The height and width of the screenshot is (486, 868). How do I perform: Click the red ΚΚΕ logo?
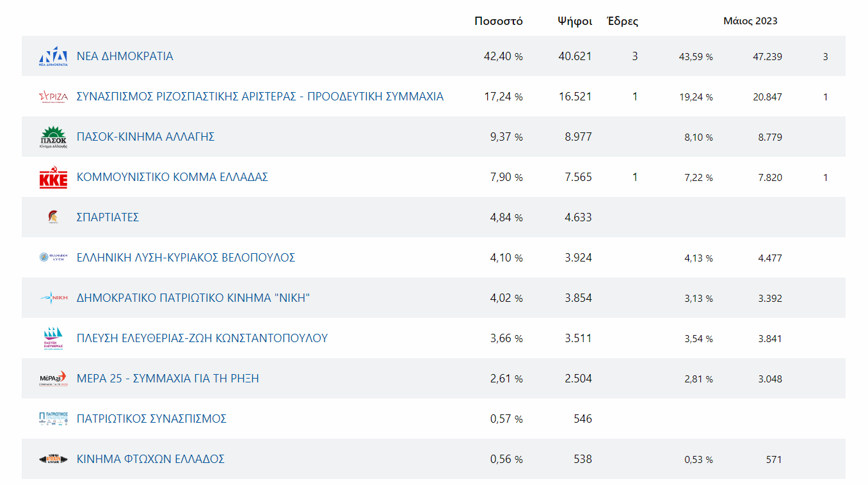click(x=53, y=177)
